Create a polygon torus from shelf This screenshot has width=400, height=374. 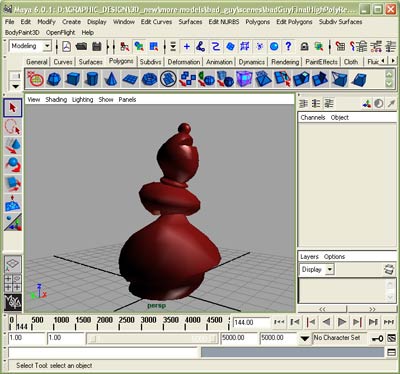click(149, 79)
